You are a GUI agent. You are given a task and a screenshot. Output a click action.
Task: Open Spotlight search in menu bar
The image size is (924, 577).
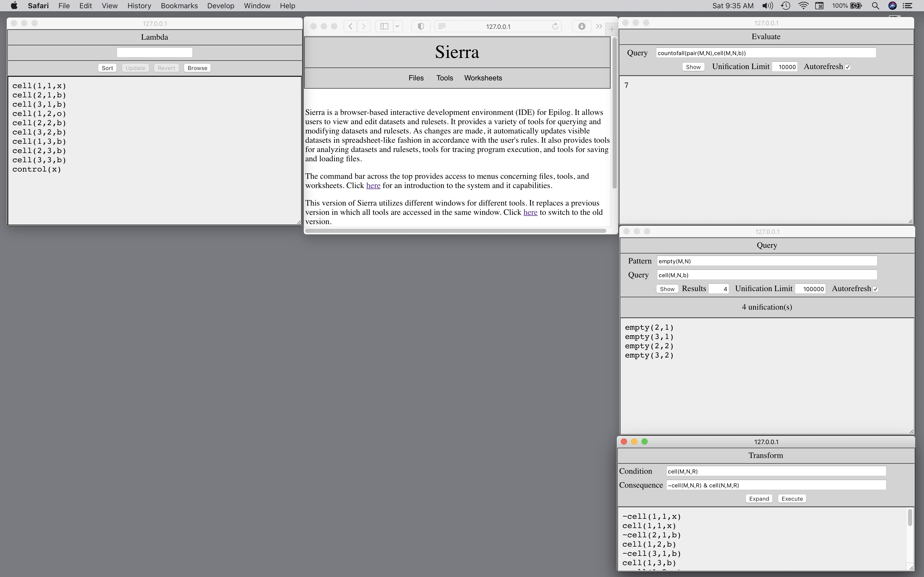tap(876, 6)
